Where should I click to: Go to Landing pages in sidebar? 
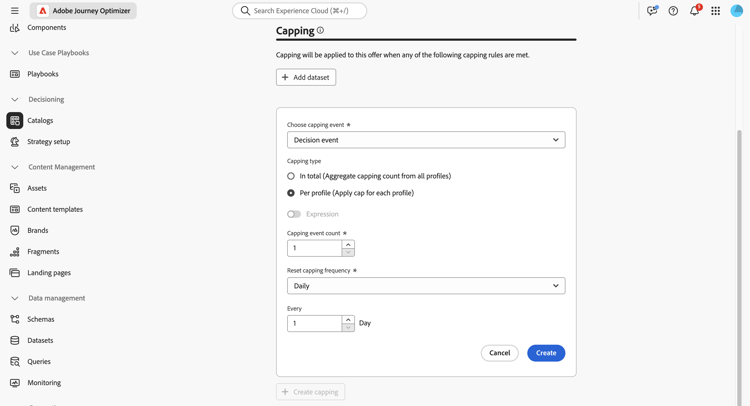coord(48,272)
